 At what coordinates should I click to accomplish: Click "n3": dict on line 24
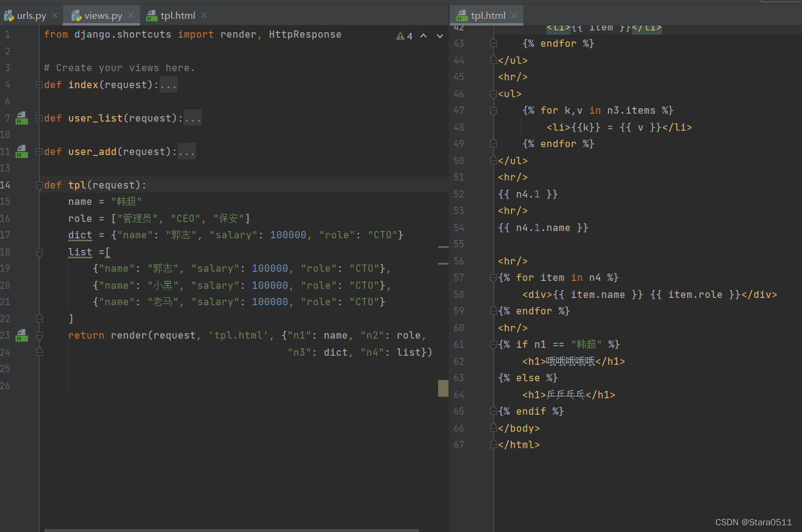317,352
